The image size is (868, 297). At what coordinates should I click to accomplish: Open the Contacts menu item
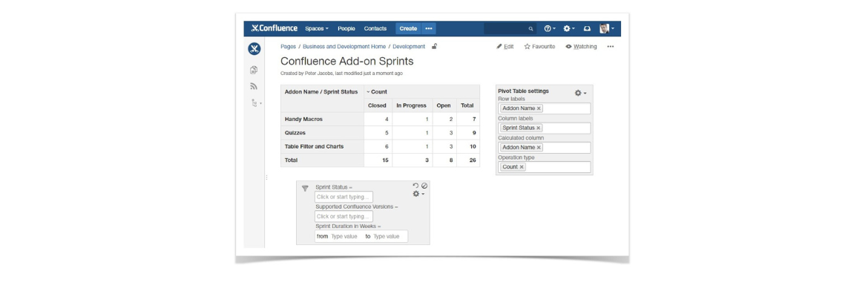click(x=375, y=28)
